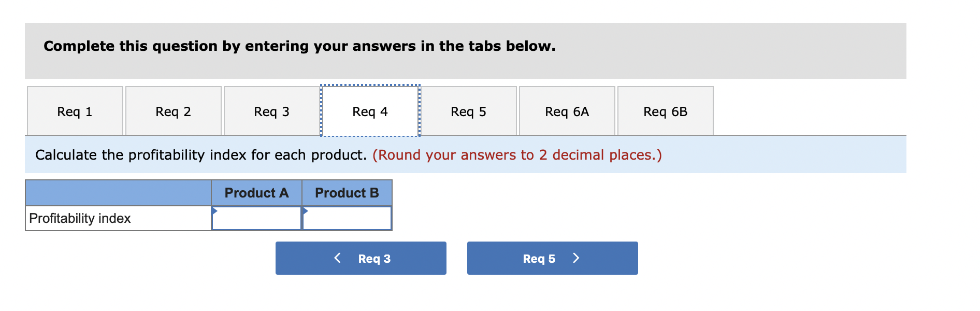Open the Req 6B tab
This screenshot has height=311, width=980.
click(x=665, y=110)
